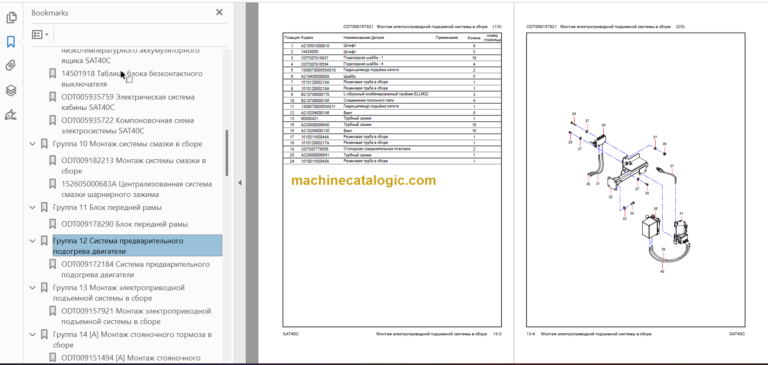Click bookmark icon beside 152605000683A

pyautogui.click(x=52, y=184)
